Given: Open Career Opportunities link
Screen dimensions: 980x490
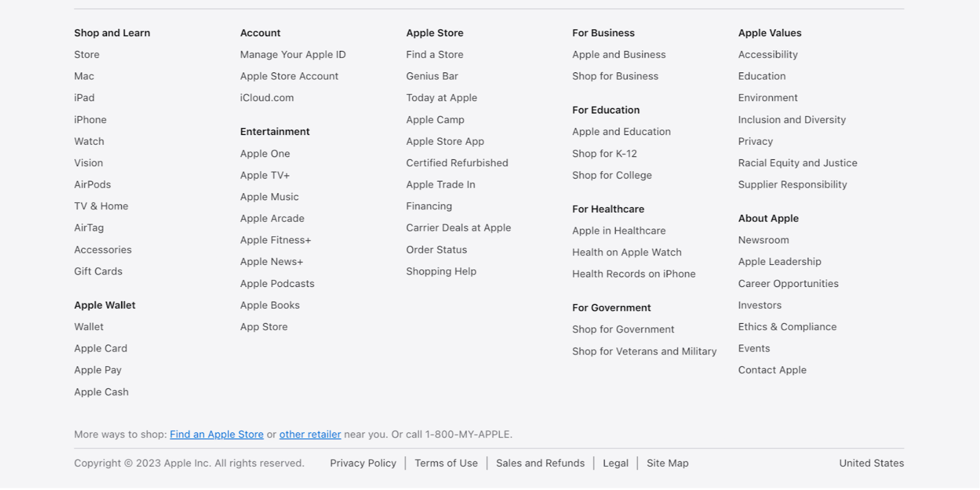Looking at the screenshot, I should (788, 283).
